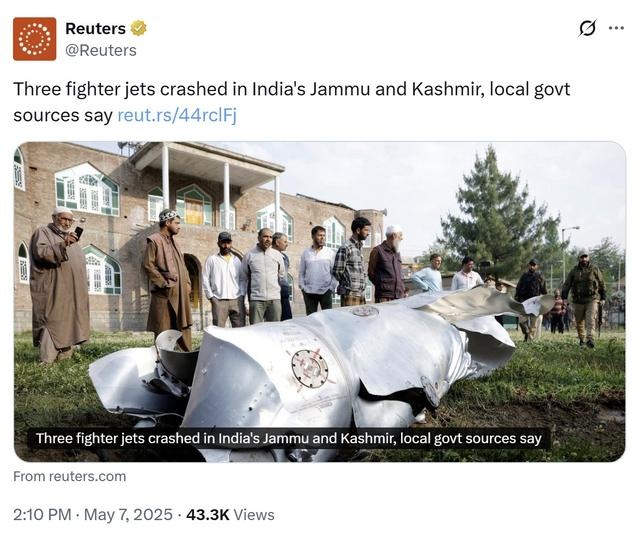This screenshot has width=640, height=538.
Task: Open the Grok explain icon
Action: (x=588, y=28)
